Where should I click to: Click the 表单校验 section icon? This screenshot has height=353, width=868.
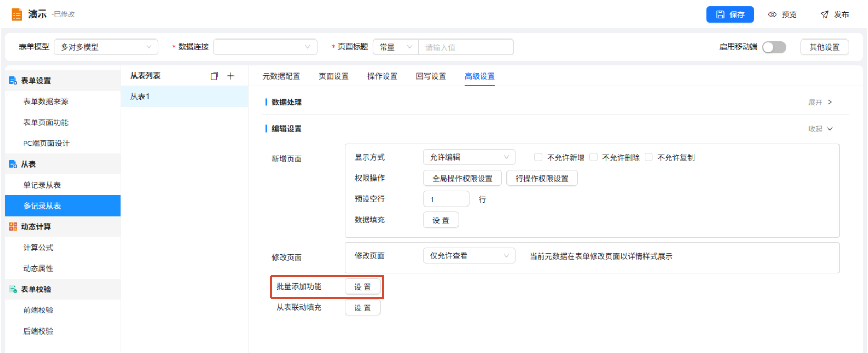pyautogui.click(x=13, y=289)
